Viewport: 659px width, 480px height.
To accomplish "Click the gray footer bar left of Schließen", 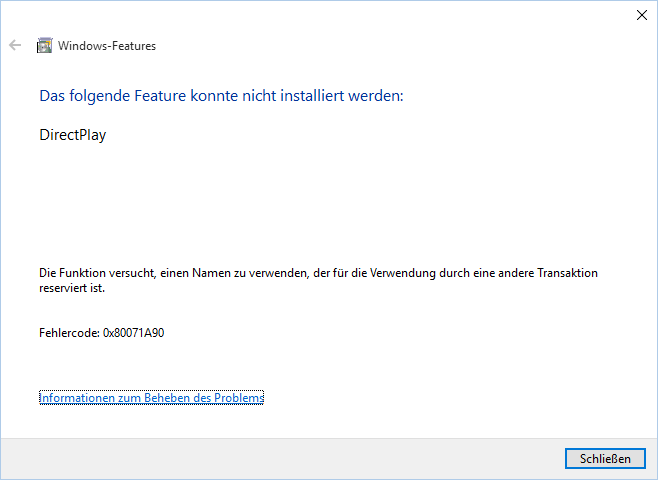I will point(282,459).
